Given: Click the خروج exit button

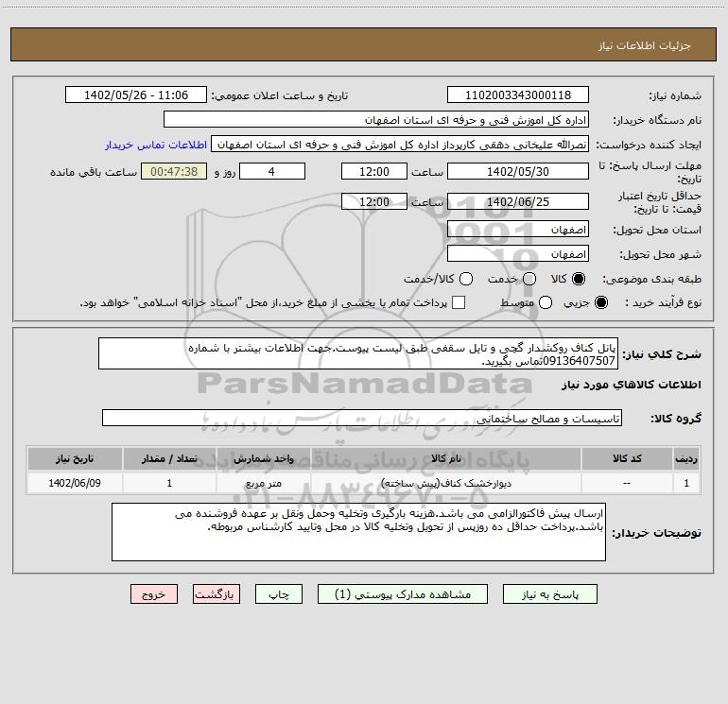Looking at the screenshot, I should (154, 594).
